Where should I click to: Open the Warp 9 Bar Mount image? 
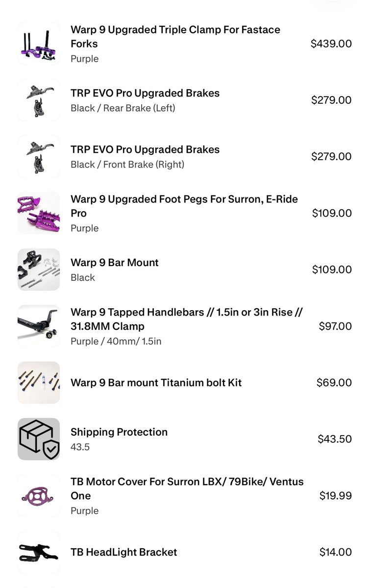[x=39, y=269]
